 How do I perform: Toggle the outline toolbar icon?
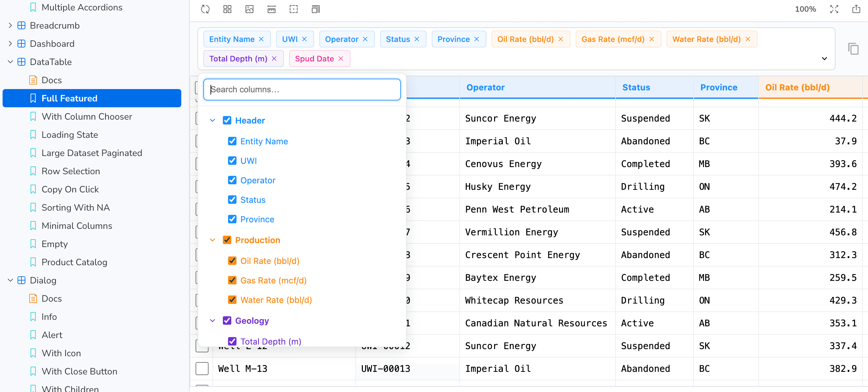[x=293, y=9]
